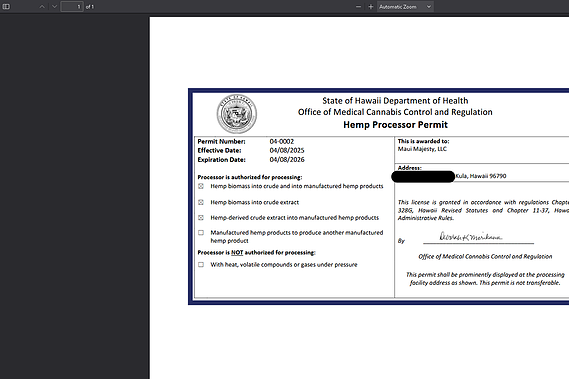The width and height of the screenshot is (569, 379).
Task: Click the expiration date 04/08/2026
Action: point(287,160)
